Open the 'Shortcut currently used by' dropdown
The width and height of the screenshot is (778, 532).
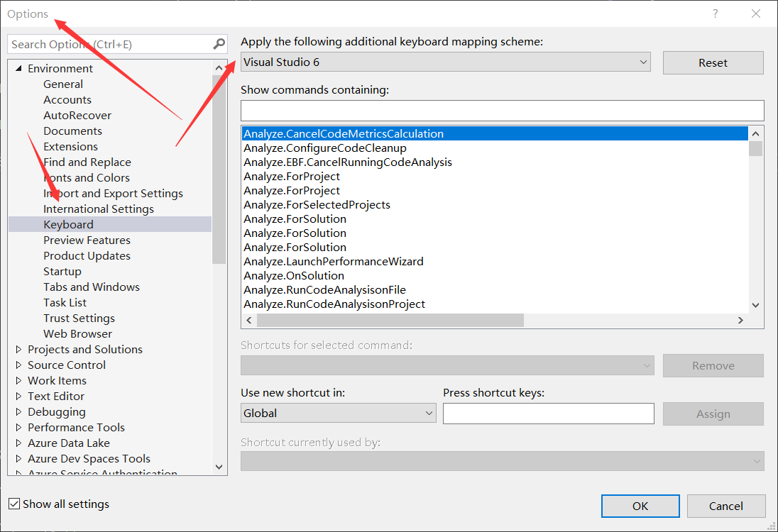coord(755,461)
